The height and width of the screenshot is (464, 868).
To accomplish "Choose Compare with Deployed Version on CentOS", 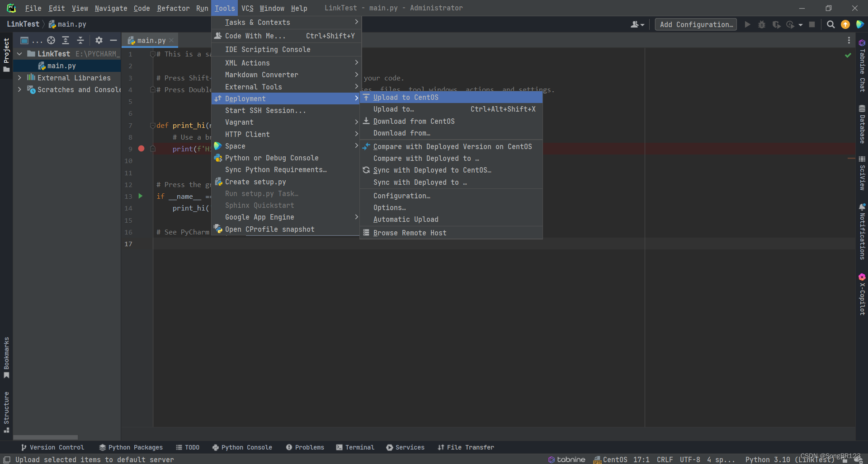I will click(x=451, y=146).
